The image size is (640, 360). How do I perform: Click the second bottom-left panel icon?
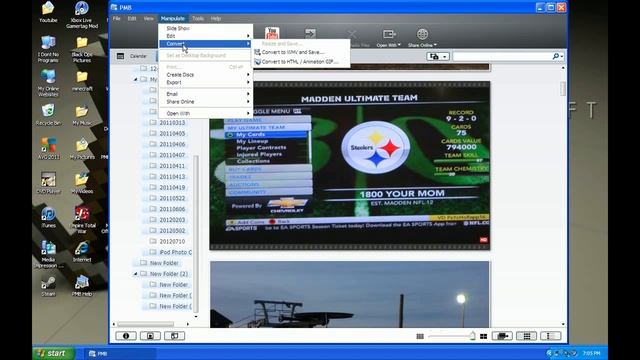pos(150,336)
